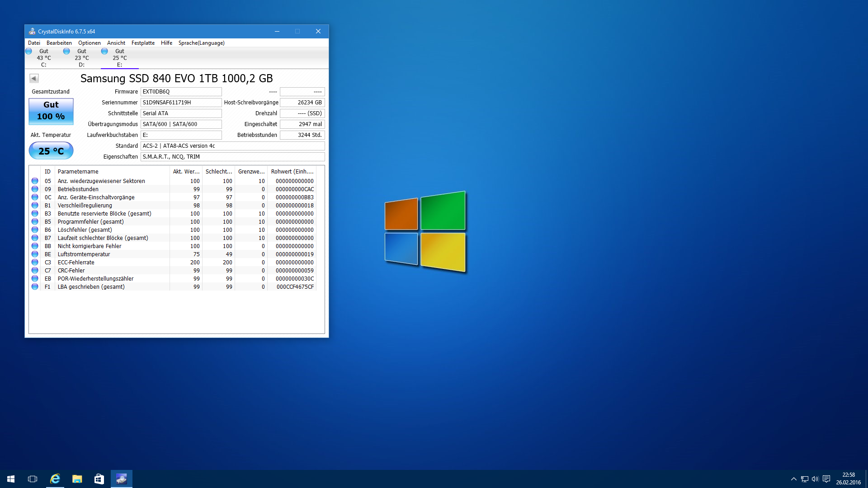Open File Explorer from taskbar
This screenshot has width=868, height=488.
(x=77, y=479)
